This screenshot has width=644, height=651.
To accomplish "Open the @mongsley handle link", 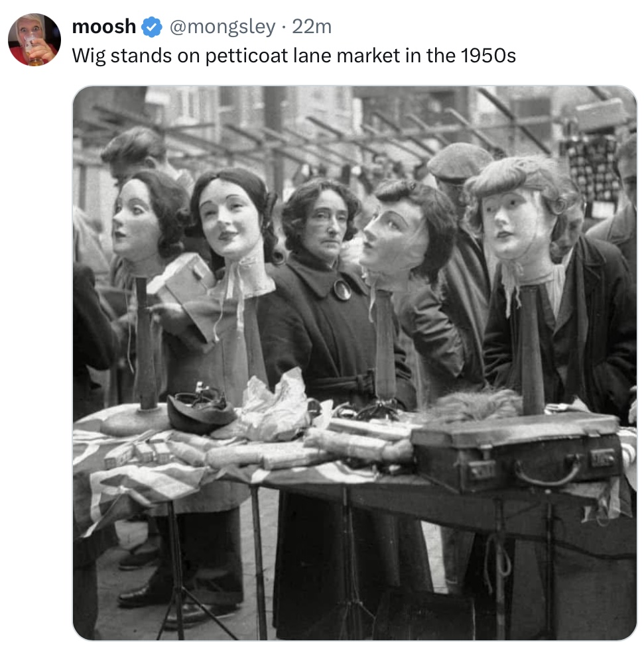I will [x=222, y=27].
